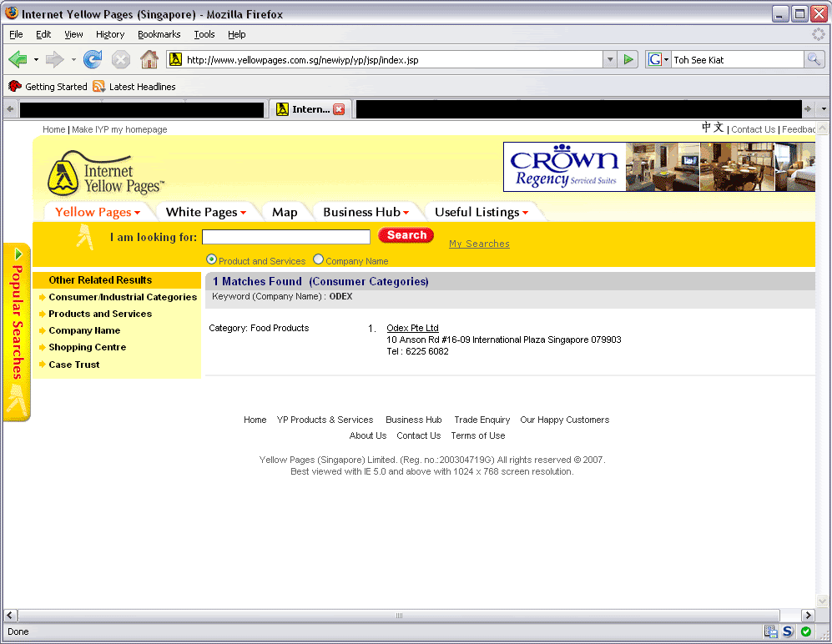Click Case Trust sidebar link

(x=74, y=365)
